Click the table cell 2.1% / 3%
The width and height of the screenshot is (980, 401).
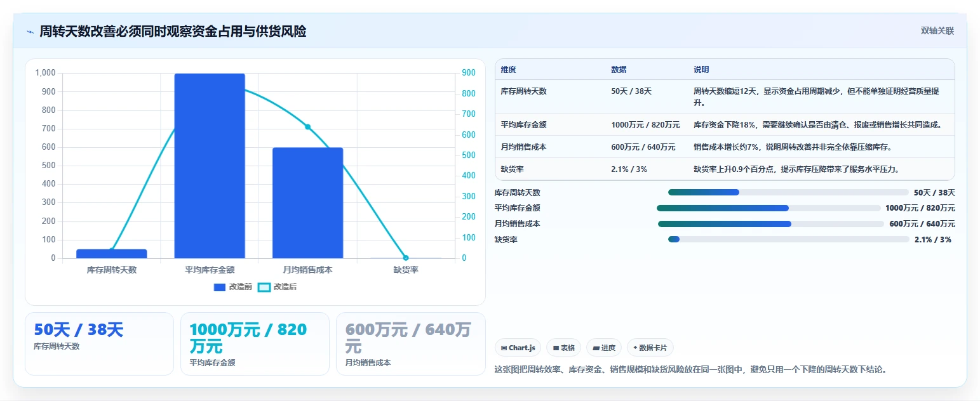click(x=629, y=169)
